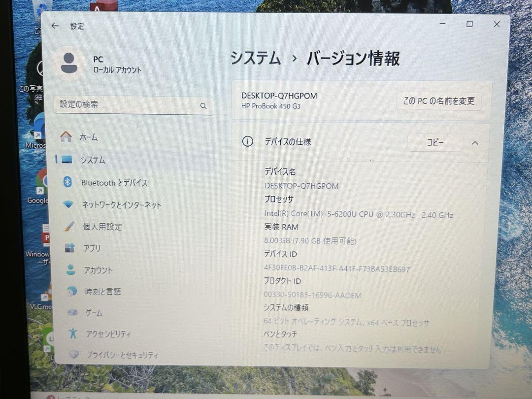Minimize the Settings window

click(x=443, y=24)
